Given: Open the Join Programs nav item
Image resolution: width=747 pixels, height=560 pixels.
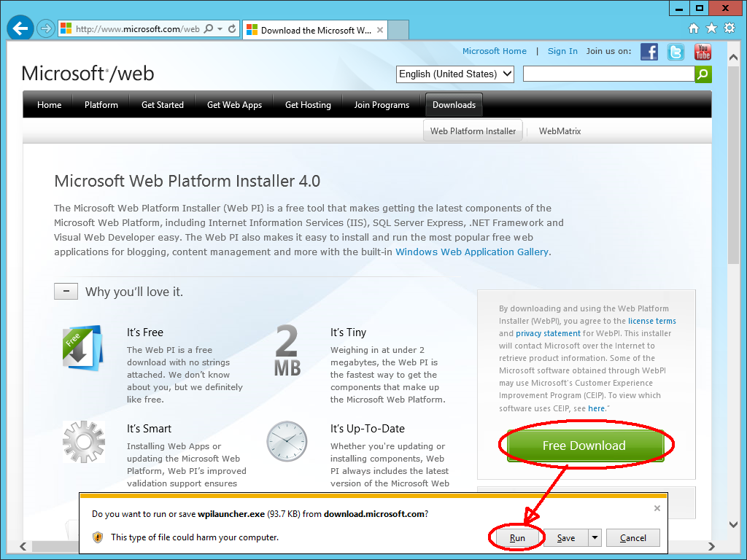Looking at the screenshot, I should coord(382,105).
